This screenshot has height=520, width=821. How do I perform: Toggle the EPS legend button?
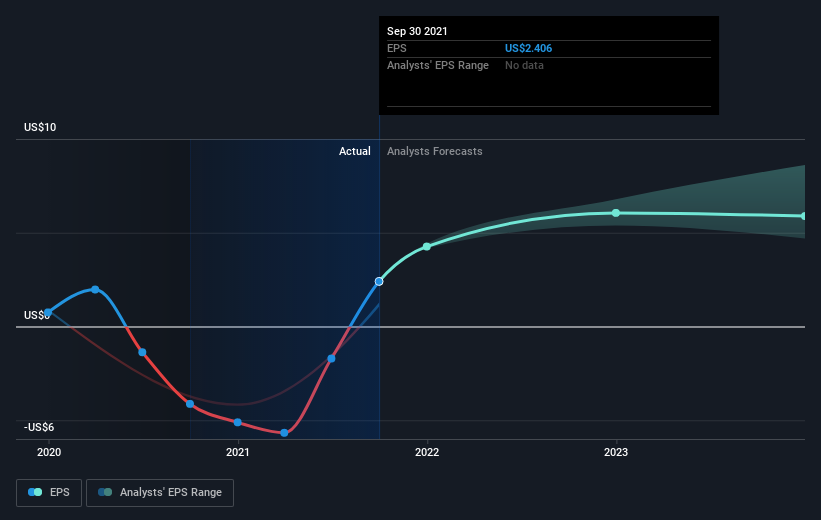coord(49,492)
